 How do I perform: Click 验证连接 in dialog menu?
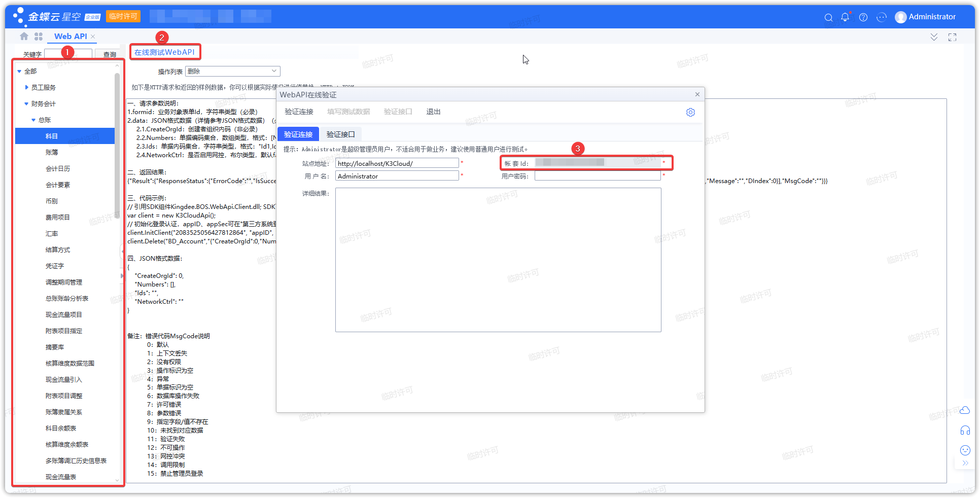(x=299, y=112)
